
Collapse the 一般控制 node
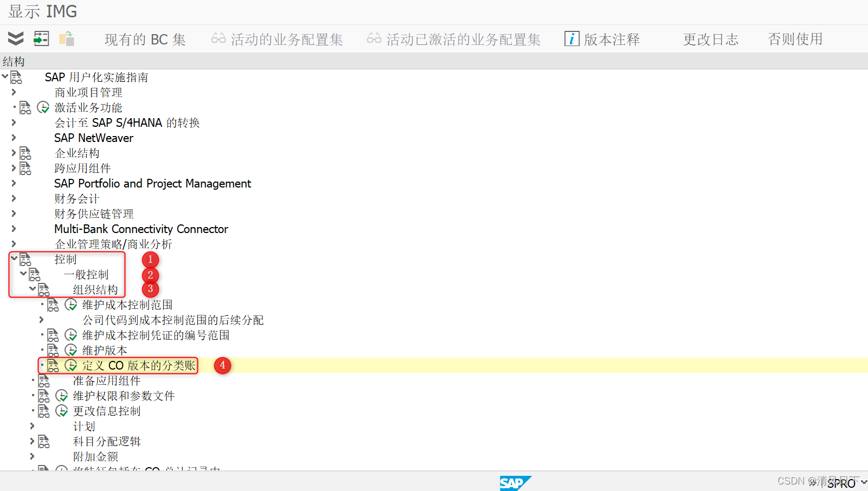coord(23,274)
